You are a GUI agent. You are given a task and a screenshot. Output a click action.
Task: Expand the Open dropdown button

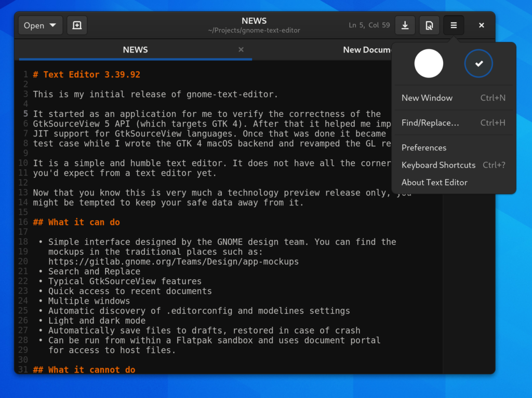pos(40,25)
